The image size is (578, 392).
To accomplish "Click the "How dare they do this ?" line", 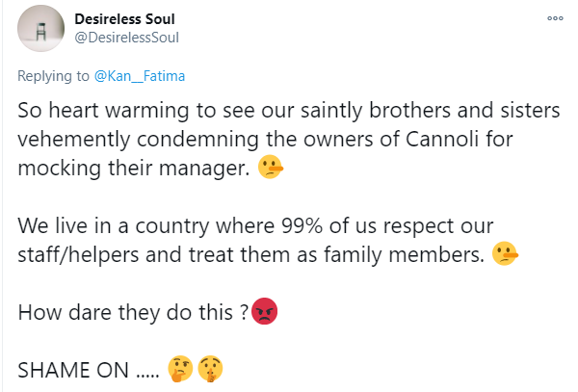I will click(x=132, y=312).
